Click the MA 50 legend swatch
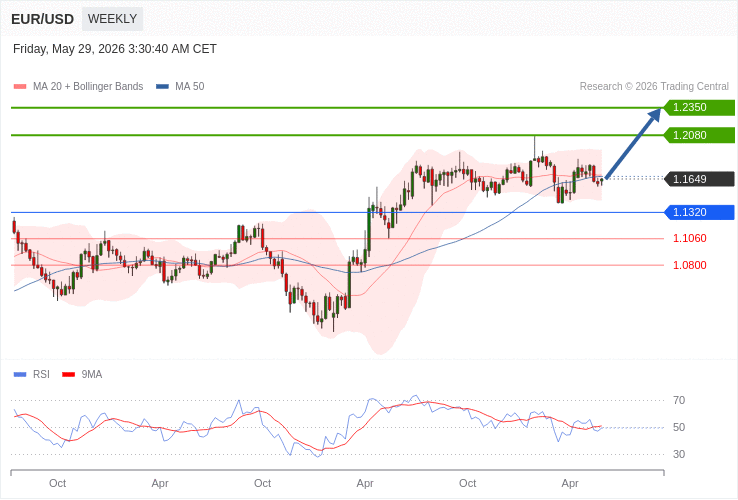This screenshot has width=738, height=500. pos(162,87)
